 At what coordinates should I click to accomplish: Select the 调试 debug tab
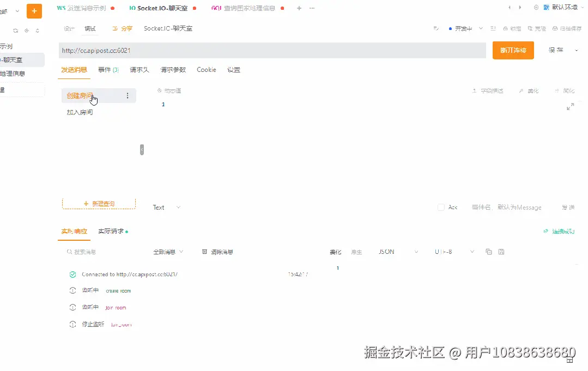click(90, 28)
